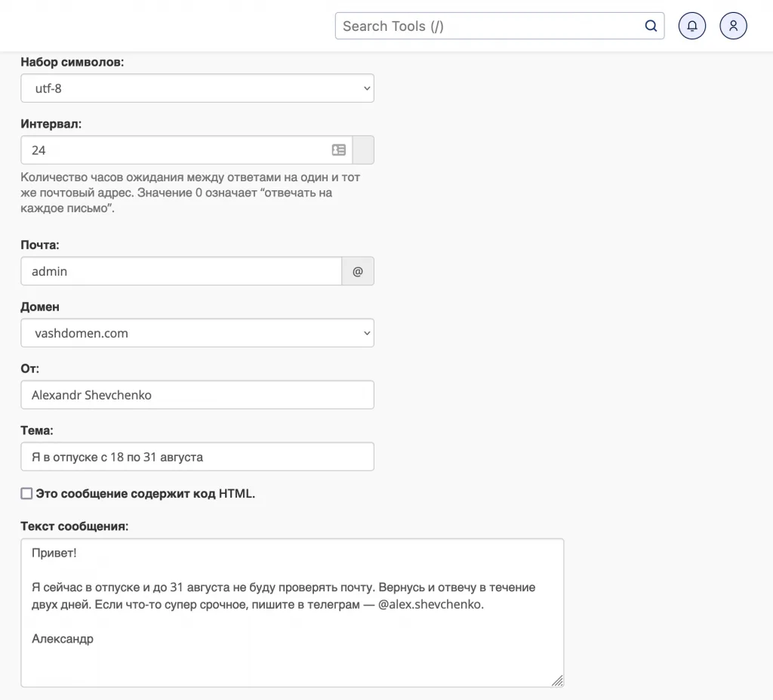Click the From field Alexandr Shevchenko
The image size is (773, 700).
[x=197, y=395]
